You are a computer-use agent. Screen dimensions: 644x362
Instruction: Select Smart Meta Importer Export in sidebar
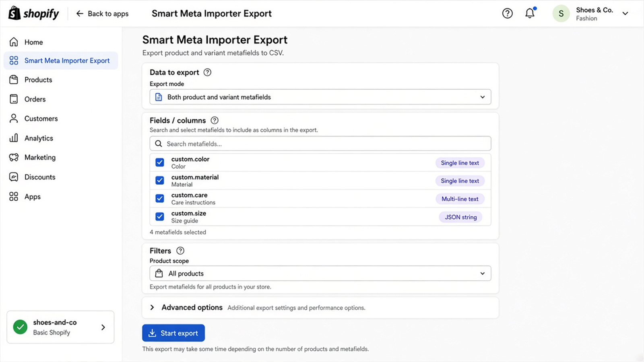click(61, 61)
